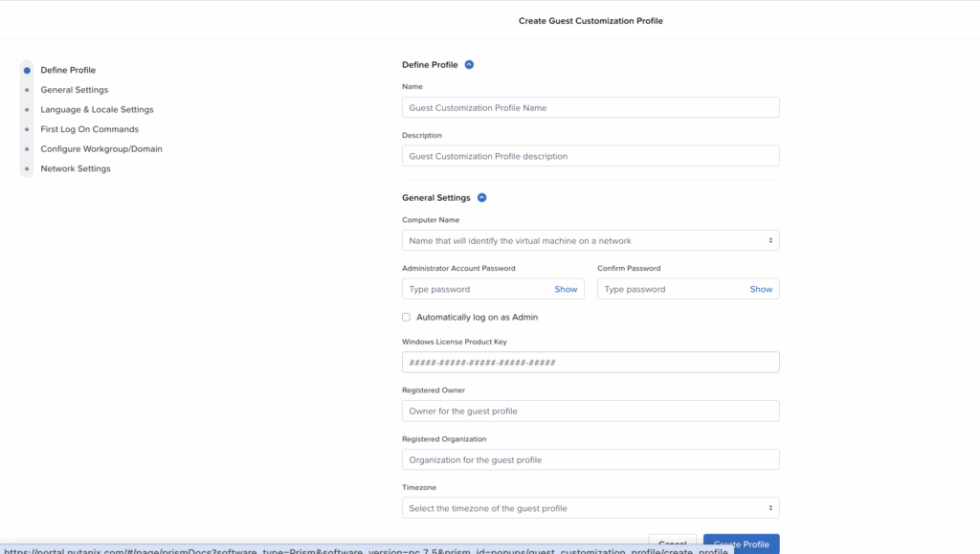
Task: Show the Administrator Account Password
Action: pyautogui.click(x=566, y=288)
